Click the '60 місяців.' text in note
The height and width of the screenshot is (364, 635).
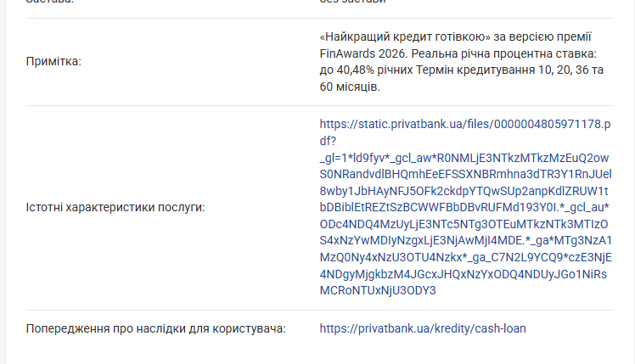(350, 87)
